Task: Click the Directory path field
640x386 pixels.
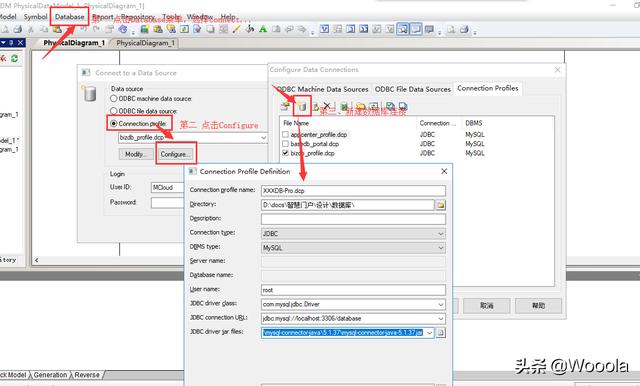Action: pos(347,205)
